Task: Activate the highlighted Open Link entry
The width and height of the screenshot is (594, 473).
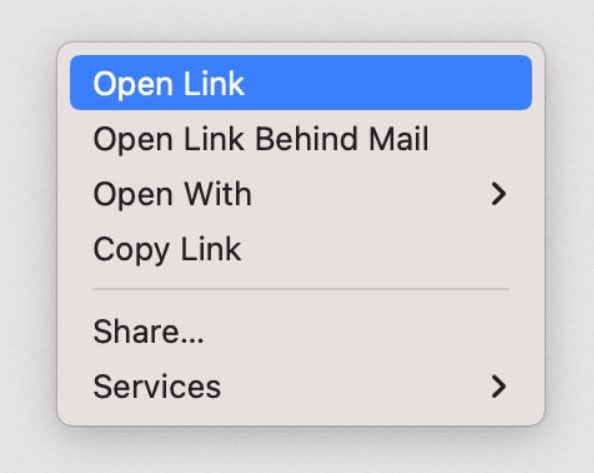Action: tap(301, 83)
